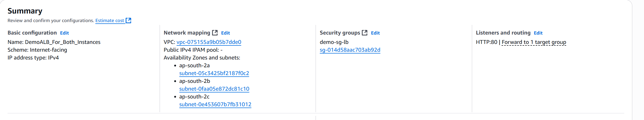Open the Estimate cost link

click(x=110, y=21)
